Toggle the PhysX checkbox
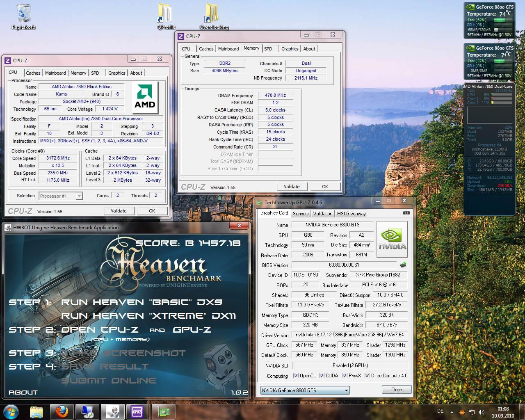 pyautogui.click(x=345, y=376)
